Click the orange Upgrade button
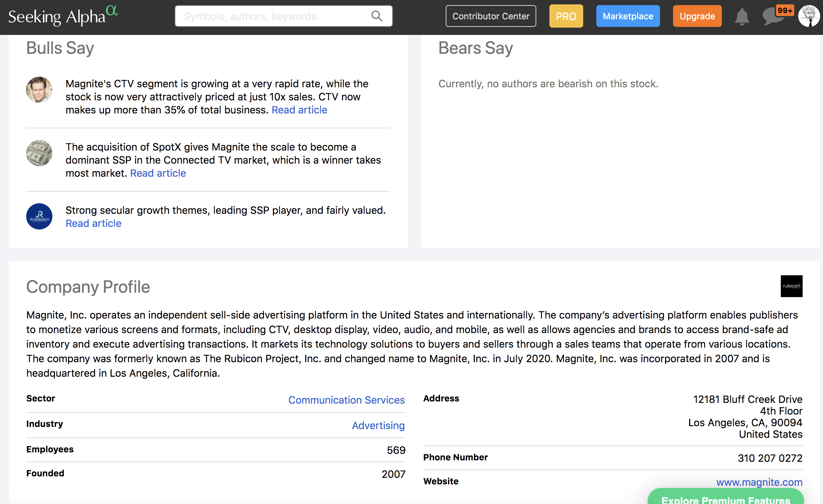The width and height of the screenshot is (823, 504). [x=697, y=16]
